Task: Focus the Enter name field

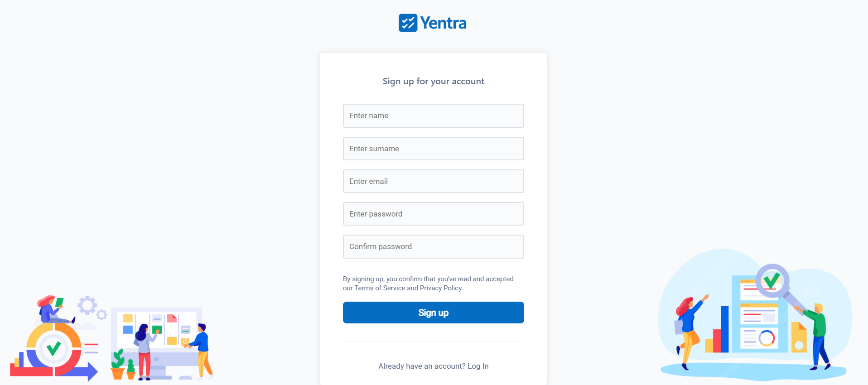Action: 433,115
